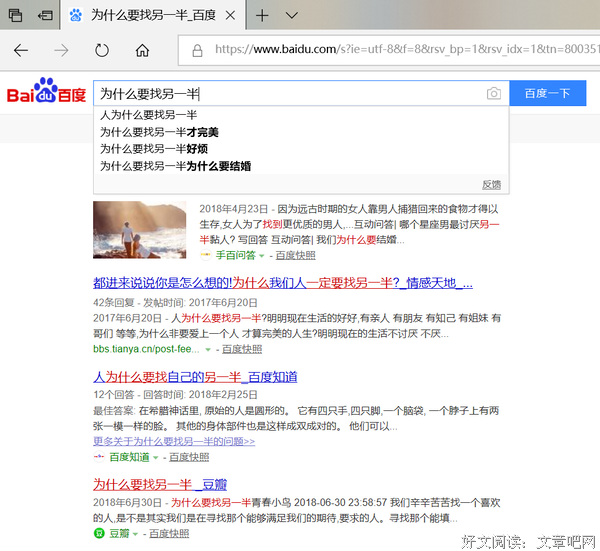
Task: Expand dropdown arrow next to 豆瓣
Action: click(135, 534)
